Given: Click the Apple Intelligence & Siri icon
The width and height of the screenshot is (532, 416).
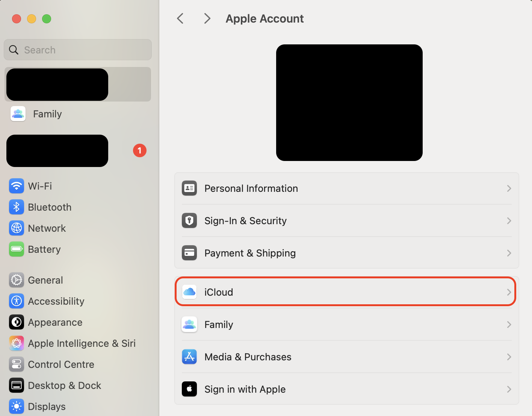Looking at the screenshot, I should click(x=17, y=343).
